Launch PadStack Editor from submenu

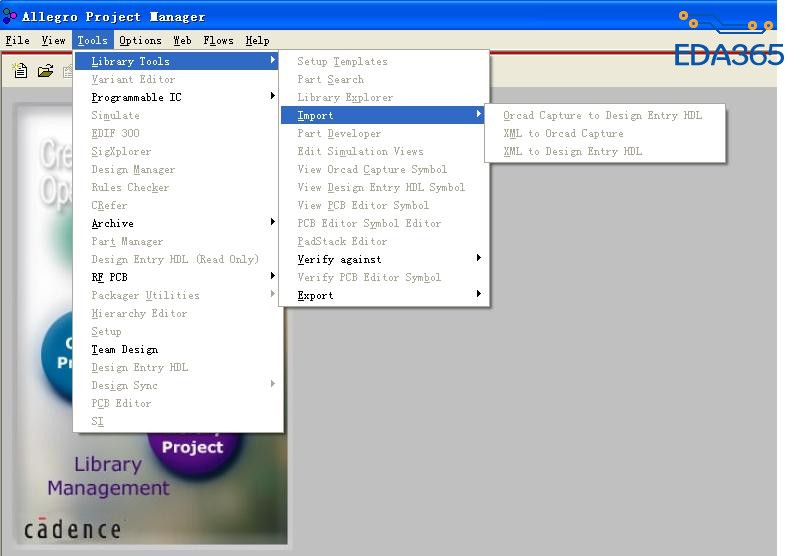(384, 241)
